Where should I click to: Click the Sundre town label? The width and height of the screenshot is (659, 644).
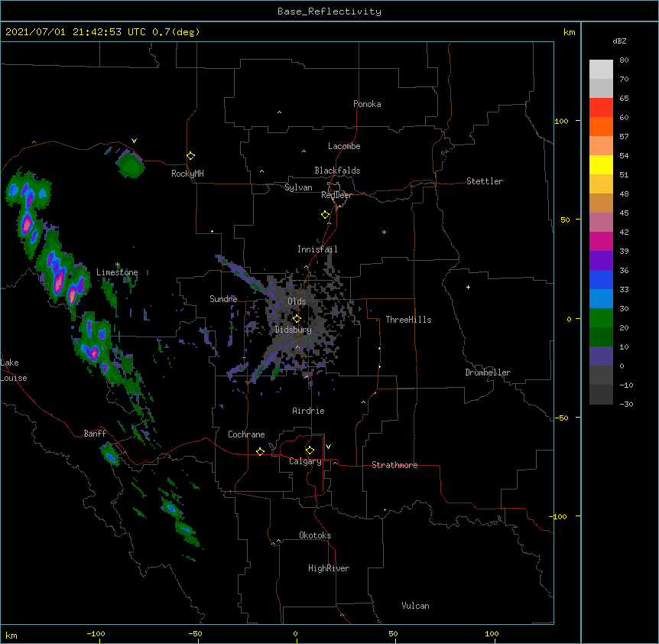pyautogui.click(x=223, y=299)
